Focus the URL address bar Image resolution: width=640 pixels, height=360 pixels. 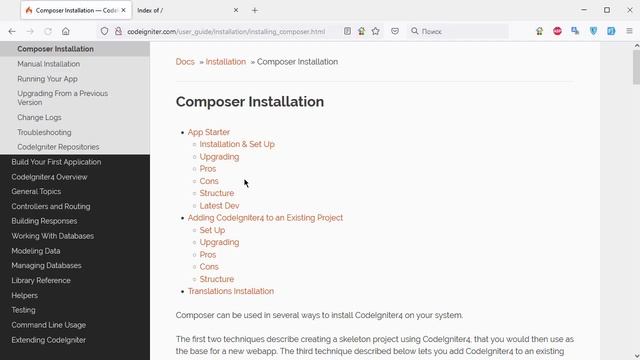[226, 31]
